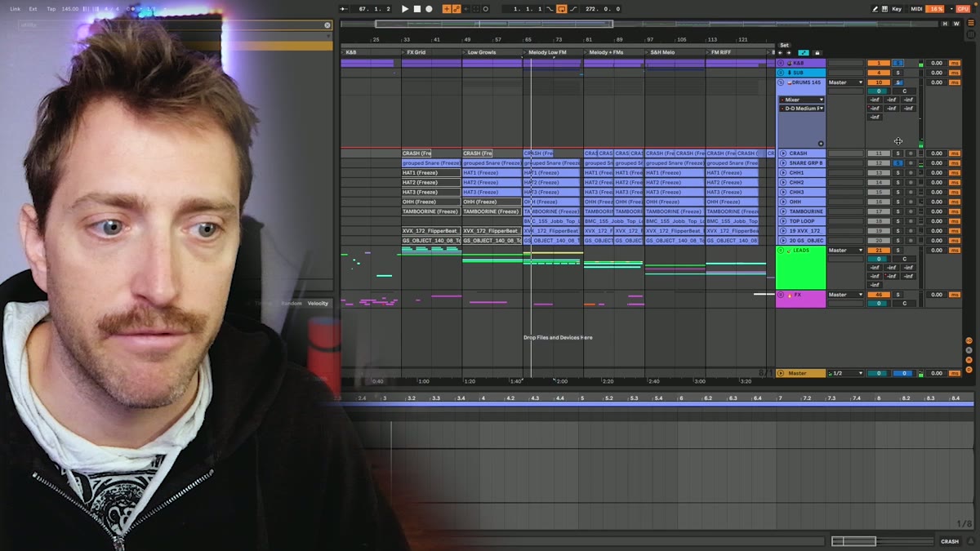This screenshot has height=551, width=980.
Task: Click the TOP LOOP track play icon
Action: (783, 221)
